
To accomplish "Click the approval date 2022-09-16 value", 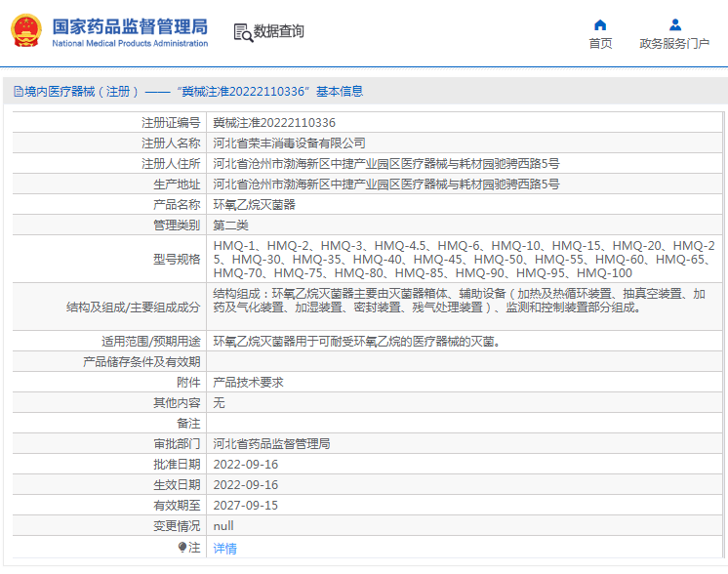I will click(246, 465).
